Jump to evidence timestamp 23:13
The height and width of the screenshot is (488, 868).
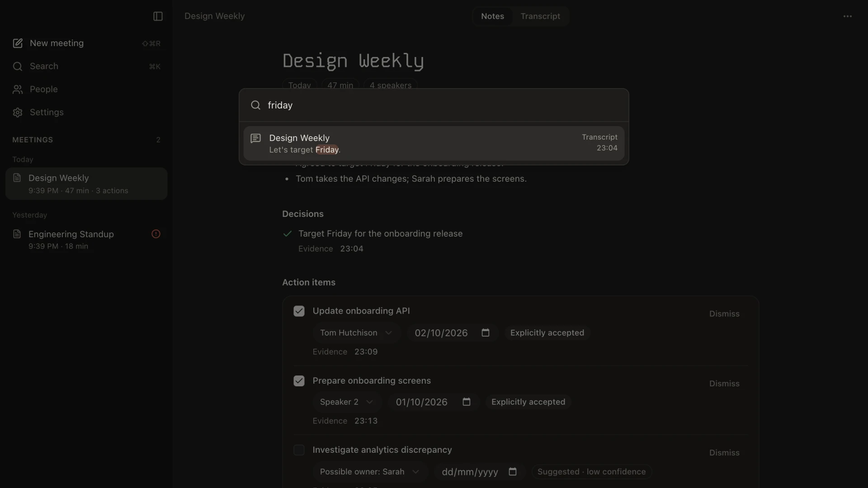click(x=366, y=421)
